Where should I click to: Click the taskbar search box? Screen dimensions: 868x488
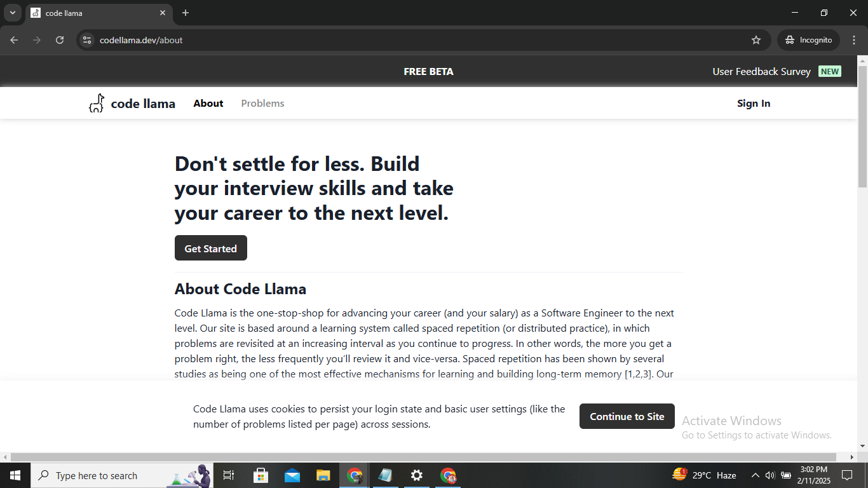[x=122, y=475]
